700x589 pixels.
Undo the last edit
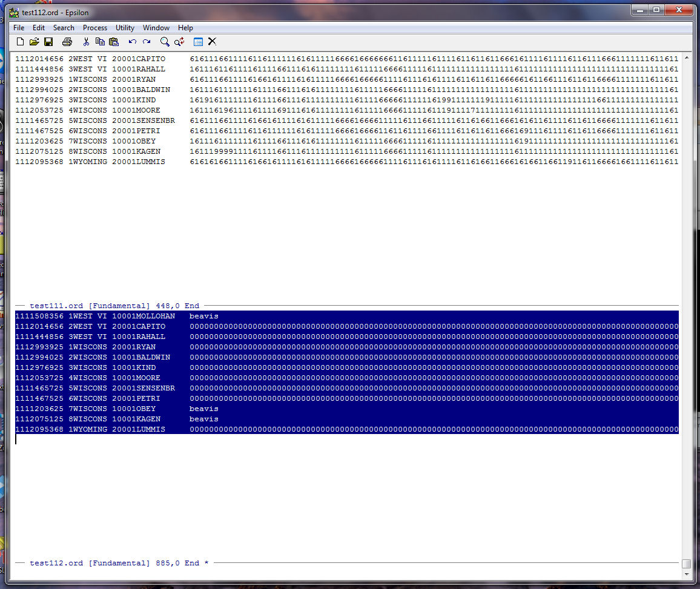tap(133, 42)
